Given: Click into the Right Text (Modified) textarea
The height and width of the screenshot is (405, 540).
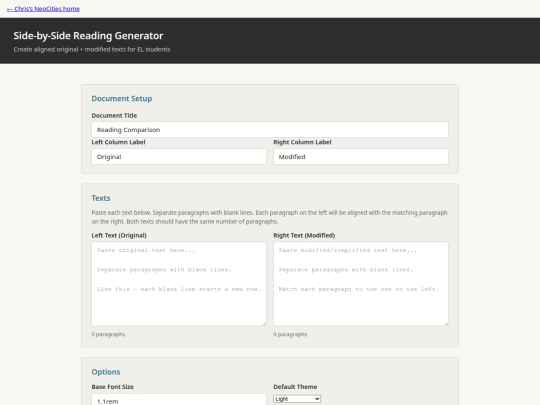Looking at the screenshot, I should (361, 283).
